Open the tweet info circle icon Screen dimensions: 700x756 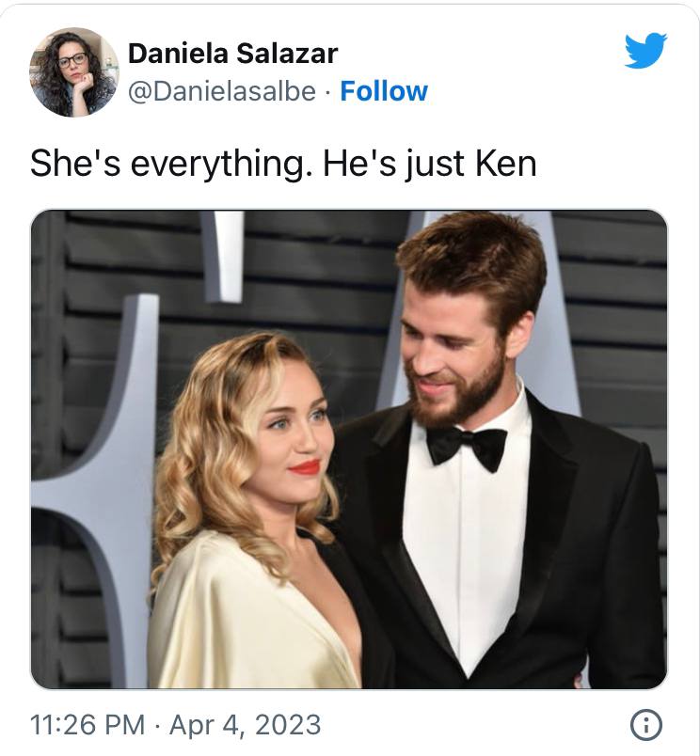coord(646,725)
